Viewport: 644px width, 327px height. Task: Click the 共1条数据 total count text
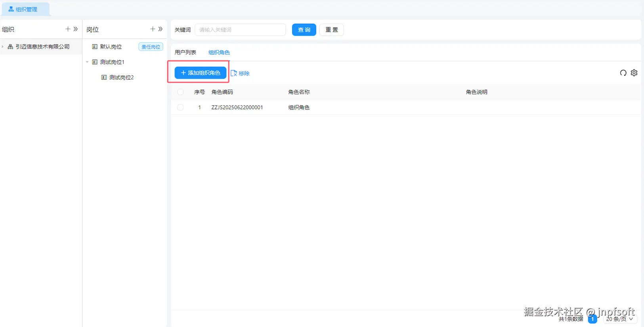(571, 319)
